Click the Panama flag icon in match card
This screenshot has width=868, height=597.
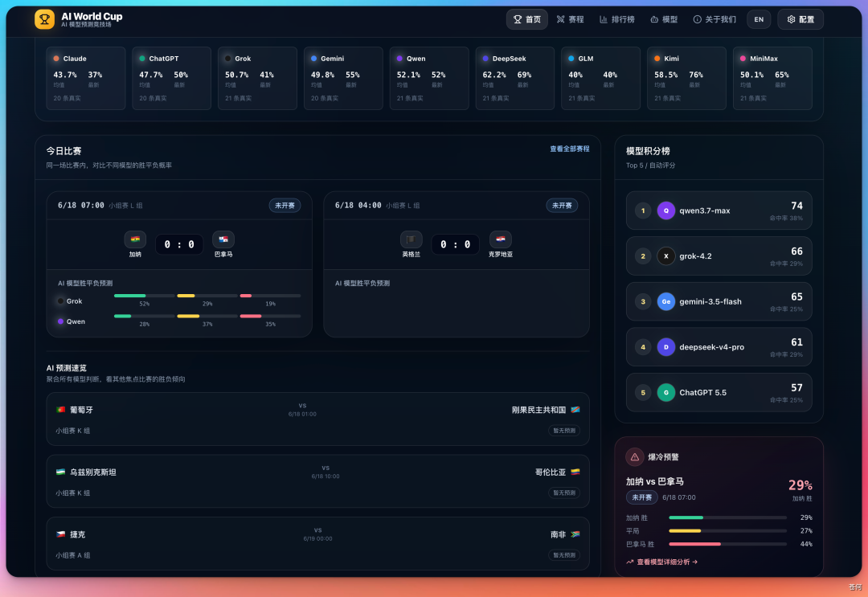click(223, 239)
